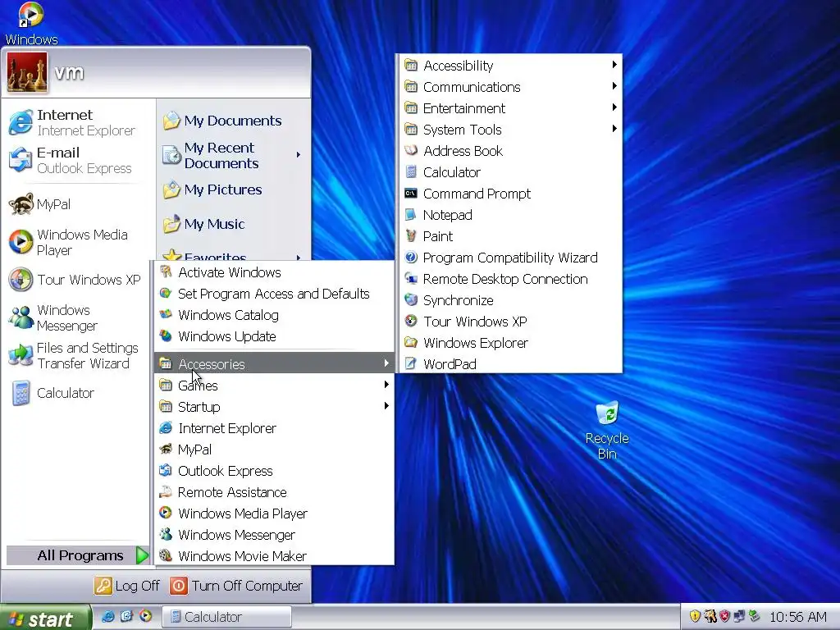The height and width of the screenshot is (630, 840).
Task: Click the red shield tray icon
Action: (x=724, y=616)
